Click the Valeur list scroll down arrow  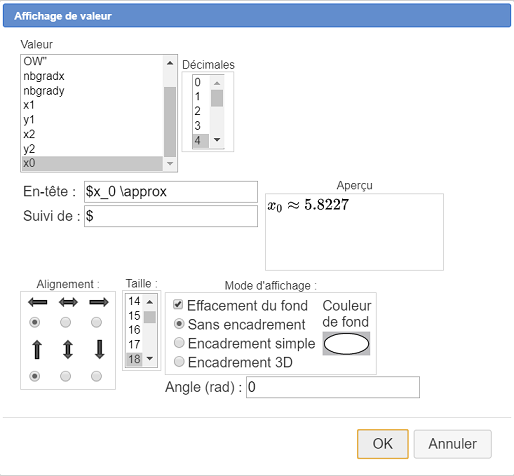[170, 163]
